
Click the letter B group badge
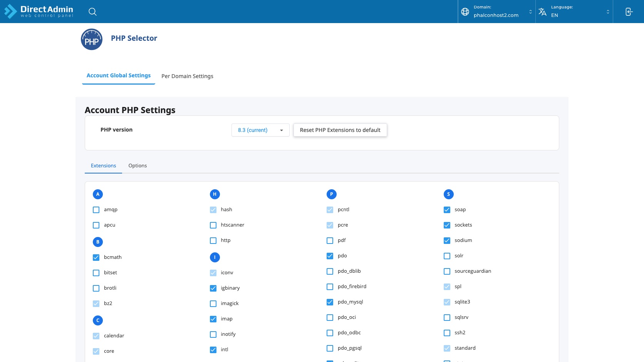pos(98,242)
